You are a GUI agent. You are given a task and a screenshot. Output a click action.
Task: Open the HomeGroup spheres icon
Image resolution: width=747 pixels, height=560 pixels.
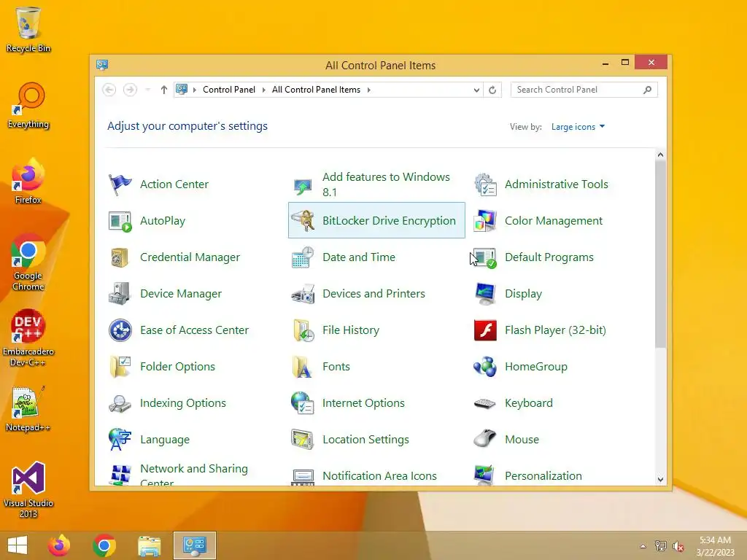[485, 367]
